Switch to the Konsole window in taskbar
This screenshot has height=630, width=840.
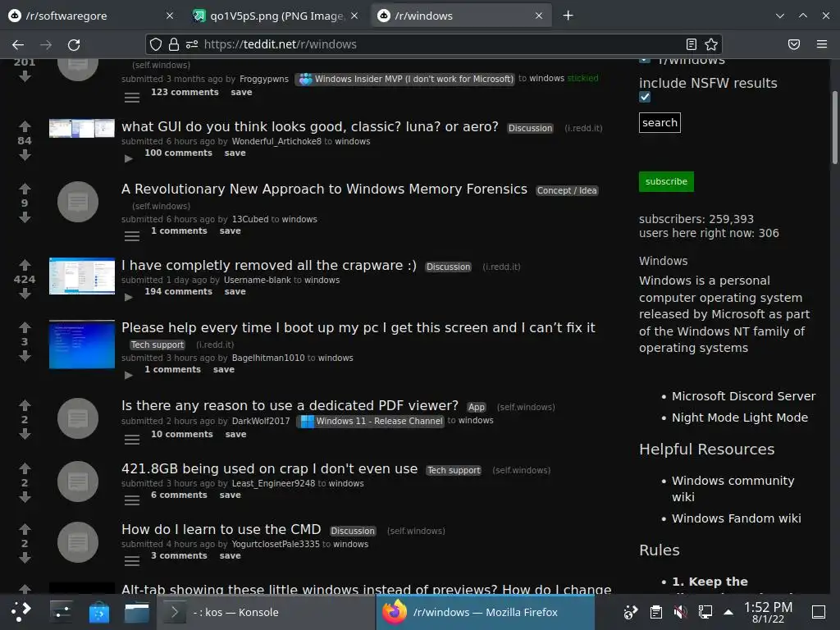click(267, 612)
